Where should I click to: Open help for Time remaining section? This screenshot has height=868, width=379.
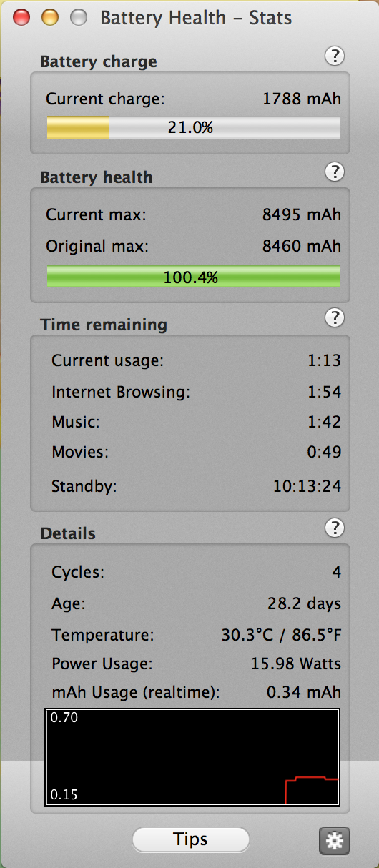click(335, 317)
